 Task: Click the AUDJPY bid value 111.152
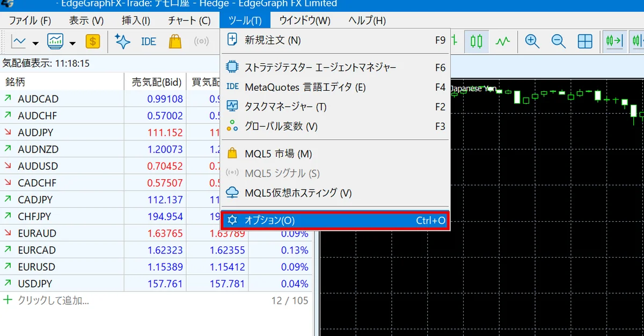[165, 133]
